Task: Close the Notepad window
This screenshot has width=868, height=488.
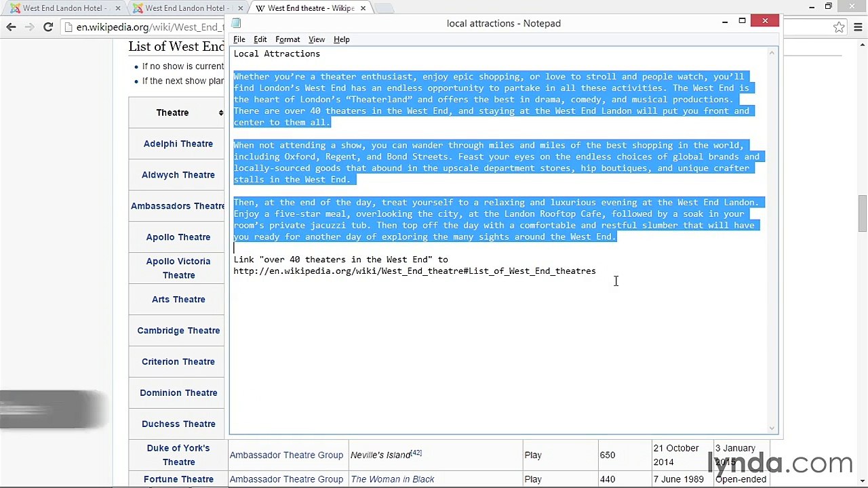Action: [x=765, y=22]
